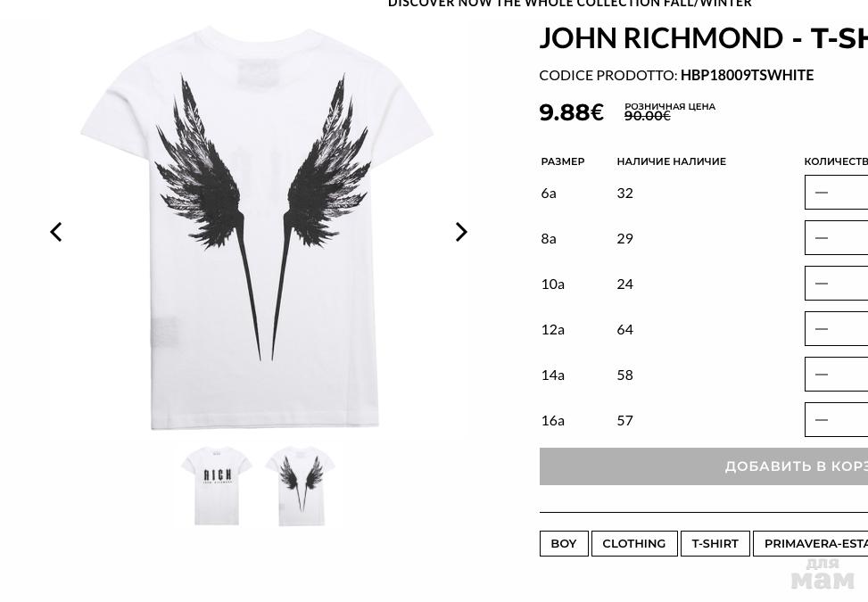Open the BOY tag
868x602 pixels.
[564, 543]
